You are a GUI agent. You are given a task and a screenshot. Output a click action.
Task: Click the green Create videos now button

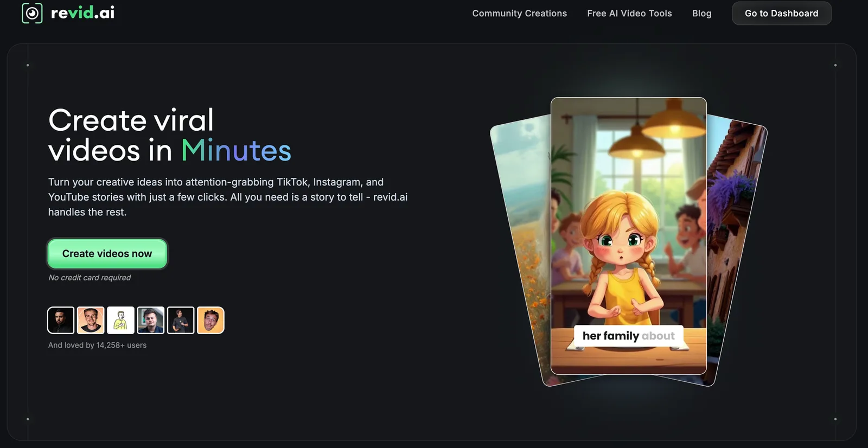(107, 254)
